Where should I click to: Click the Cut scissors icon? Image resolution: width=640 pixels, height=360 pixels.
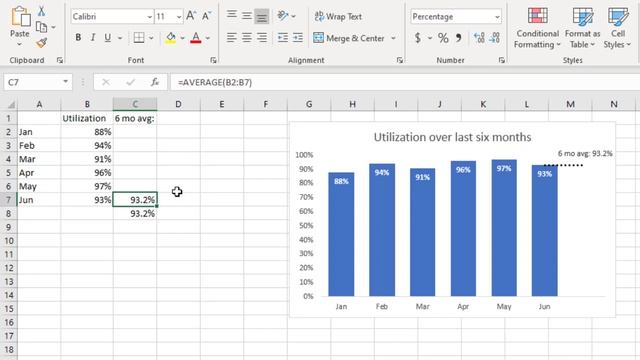[x=41, y=11]
